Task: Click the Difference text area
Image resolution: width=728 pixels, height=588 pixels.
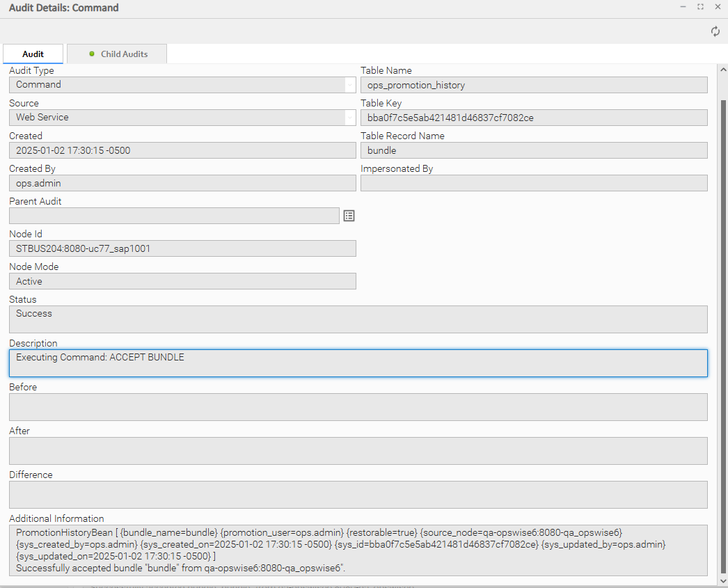Action: [358, 494]
